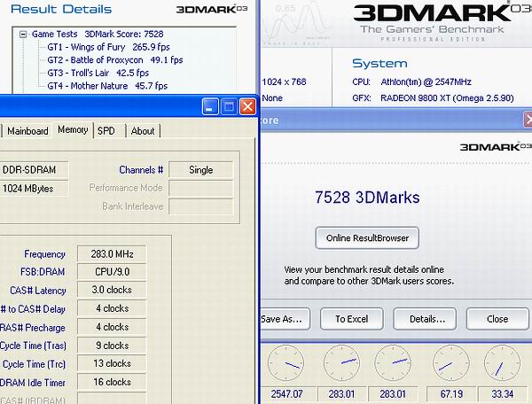Viewport: 532px width, 404px height.
Task: Open the SPD tab
Action: click(106, 131)
